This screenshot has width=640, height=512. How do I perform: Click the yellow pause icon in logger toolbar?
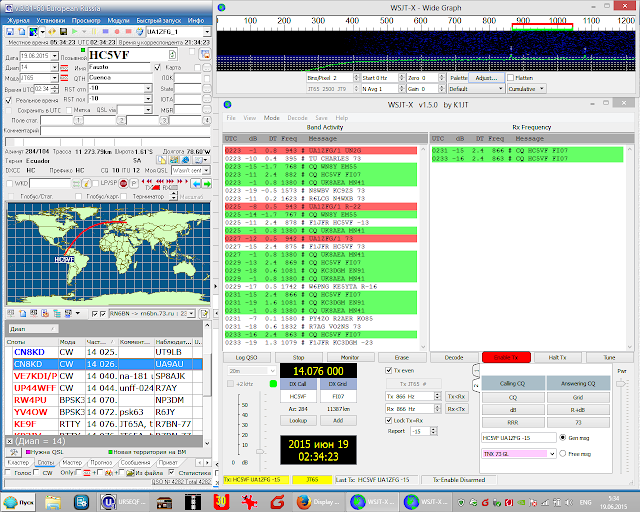[x=94, y=31]
